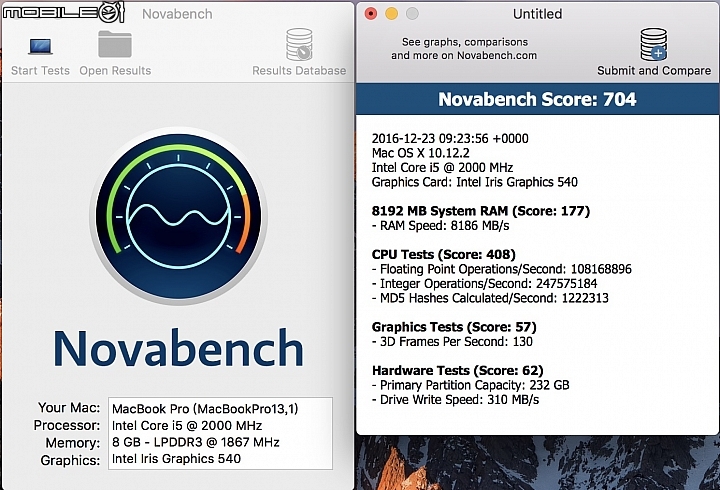
Task: Click the Novabench gauge logo
Action: point(178,215)
